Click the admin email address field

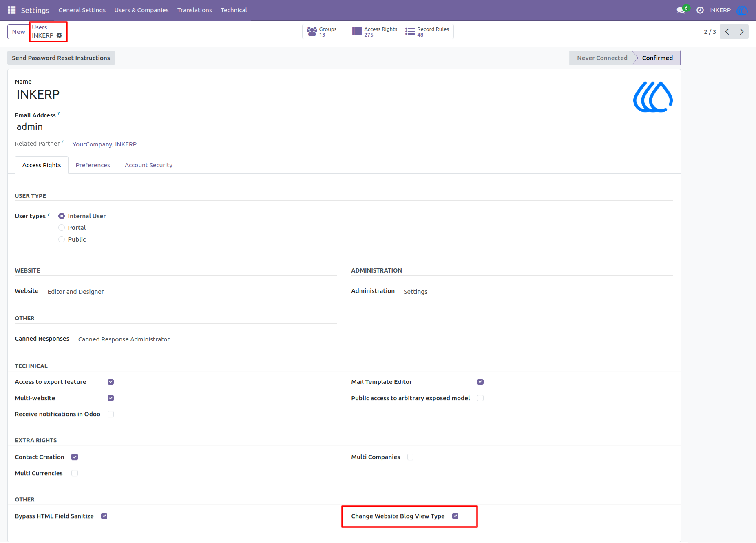point(30,127)
